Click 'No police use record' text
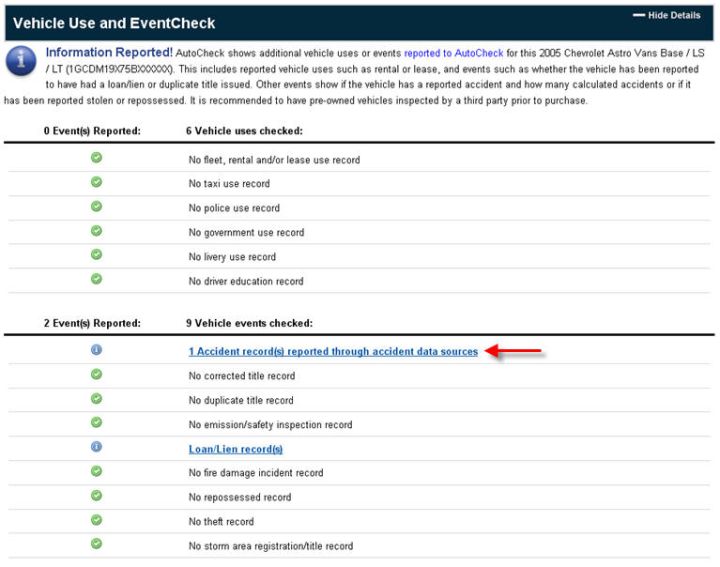Viewport: 720px width, 567px height. [234, 208]
